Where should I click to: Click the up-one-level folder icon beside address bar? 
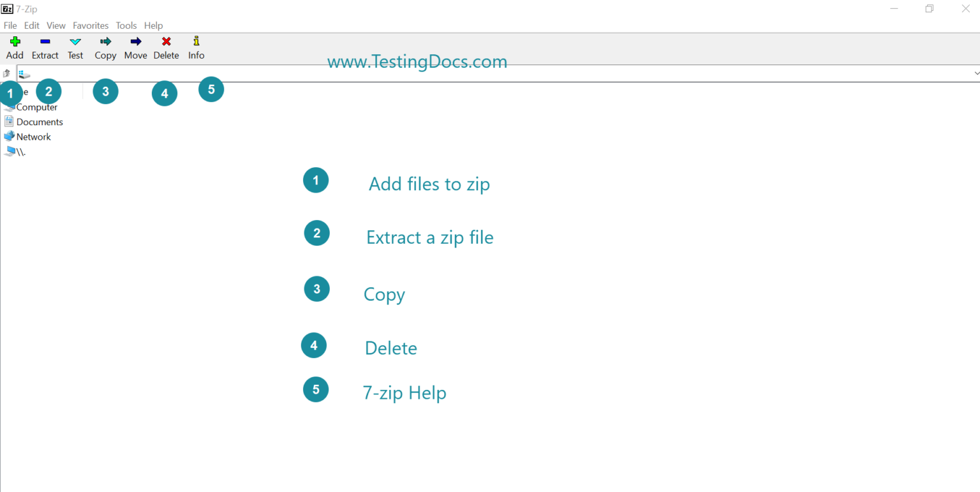[x=6, y=73]
